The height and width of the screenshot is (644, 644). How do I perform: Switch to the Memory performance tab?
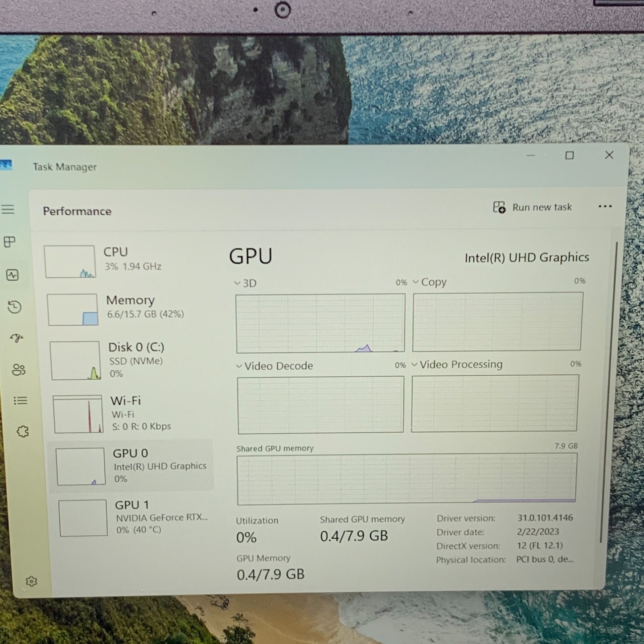point(129,307)
